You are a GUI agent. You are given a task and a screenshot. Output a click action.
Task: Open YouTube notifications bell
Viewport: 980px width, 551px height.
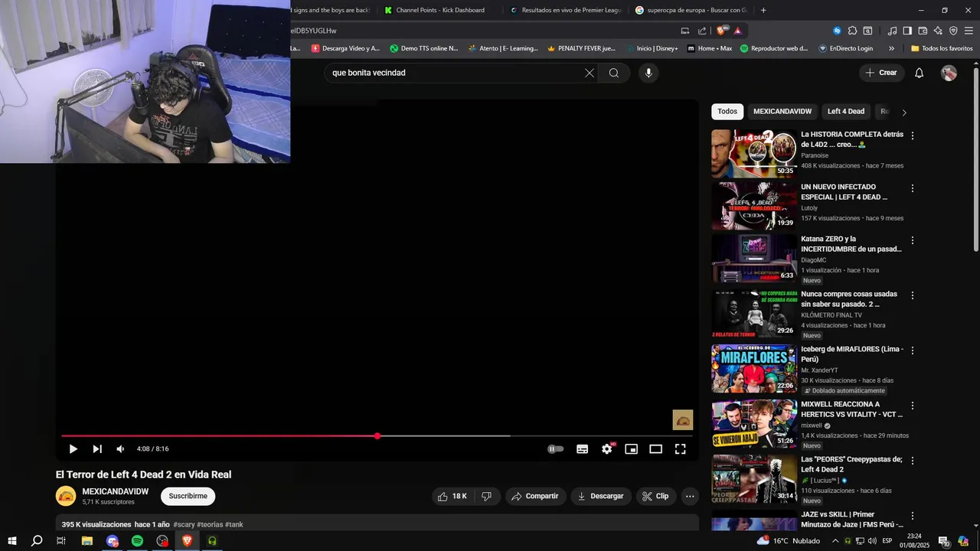click(x=920, y=73)
